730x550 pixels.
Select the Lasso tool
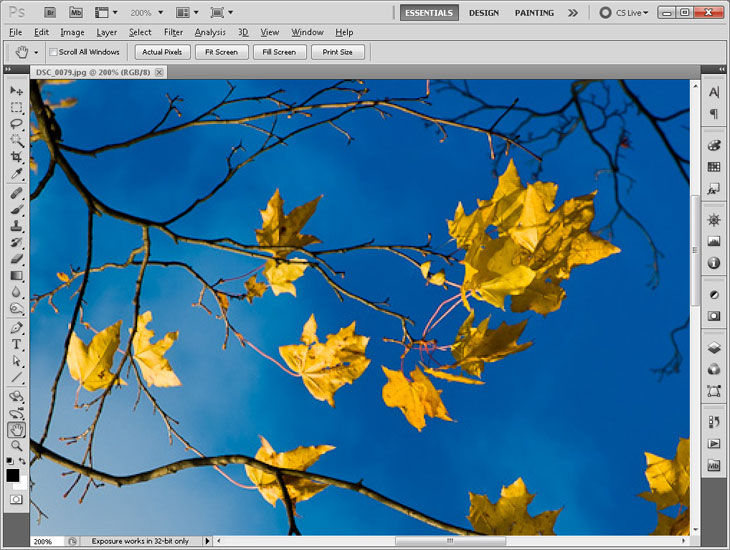tap(16, 124)
